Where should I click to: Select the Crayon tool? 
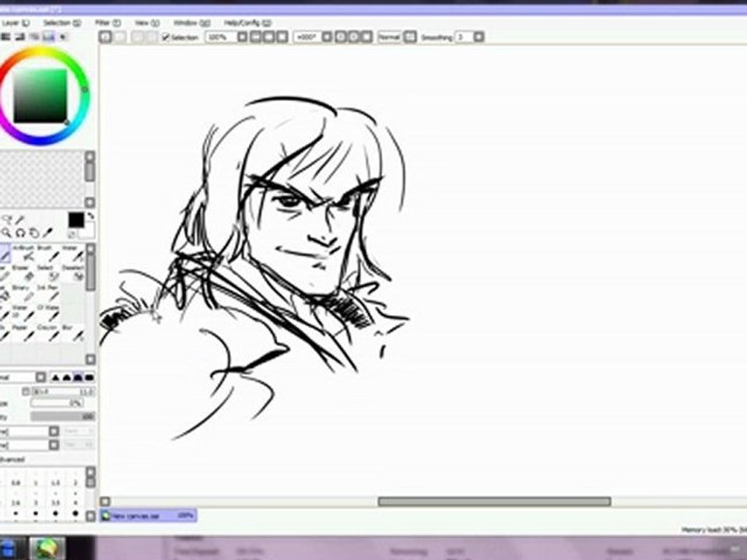[48, 334]
